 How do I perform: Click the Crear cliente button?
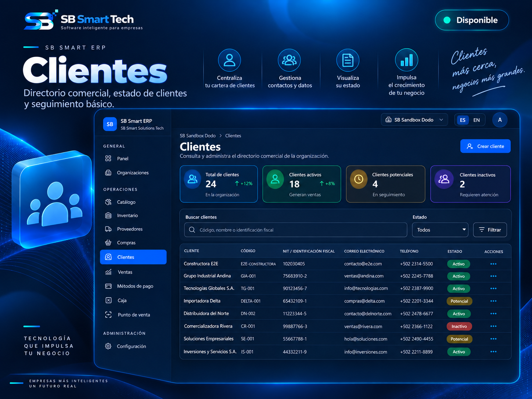pos(485,146)
